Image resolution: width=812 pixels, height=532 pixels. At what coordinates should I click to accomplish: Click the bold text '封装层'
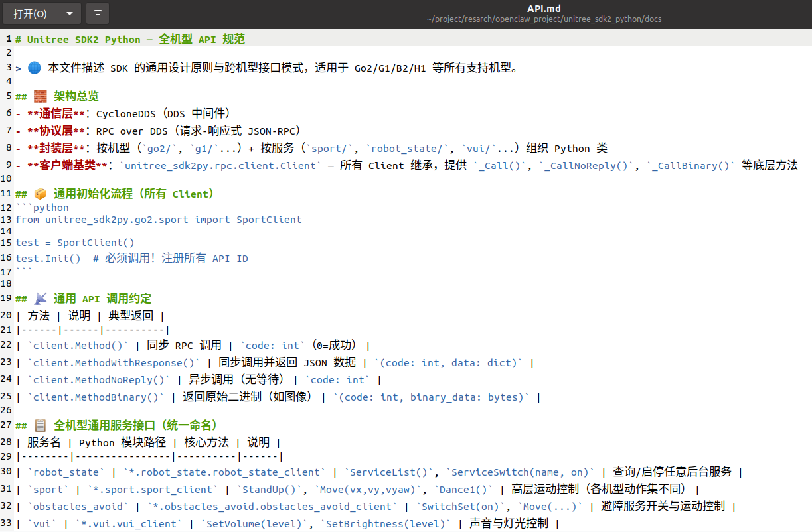56,148
